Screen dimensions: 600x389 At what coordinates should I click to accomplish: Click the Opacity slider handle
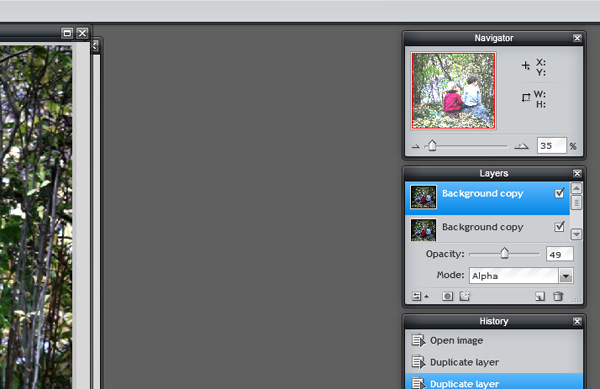click(504, 253)
